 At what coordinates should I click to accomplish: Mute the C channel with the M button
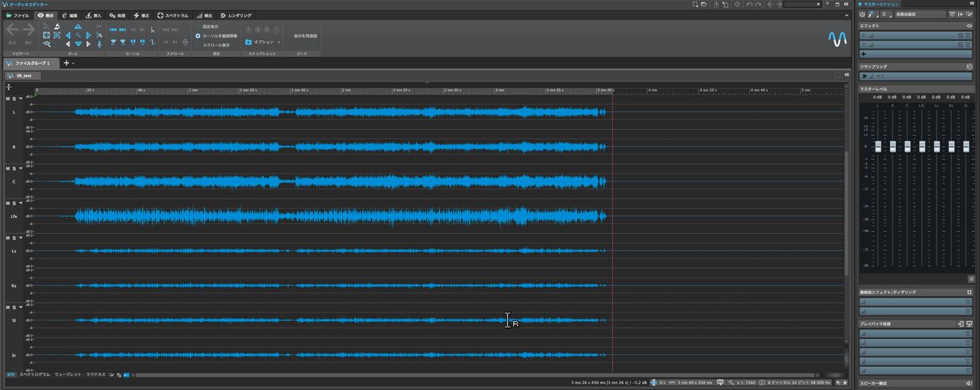pyautogui.click(x=8, y=168)
